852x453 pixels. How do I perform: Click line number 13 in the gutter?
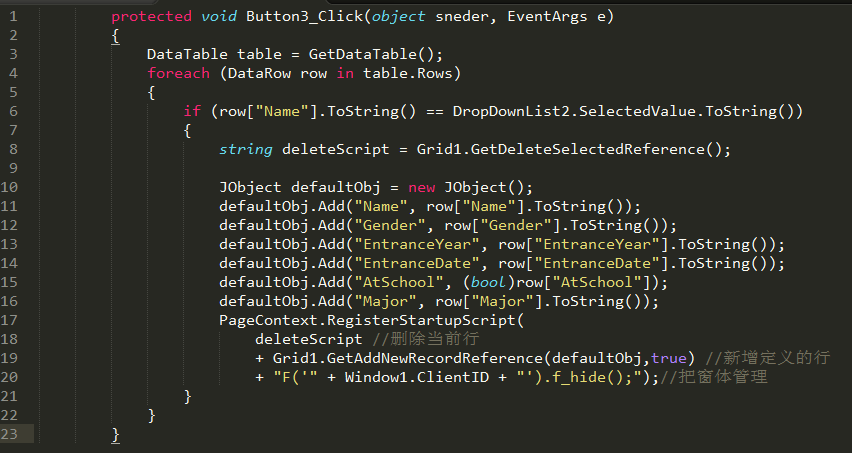9,244
